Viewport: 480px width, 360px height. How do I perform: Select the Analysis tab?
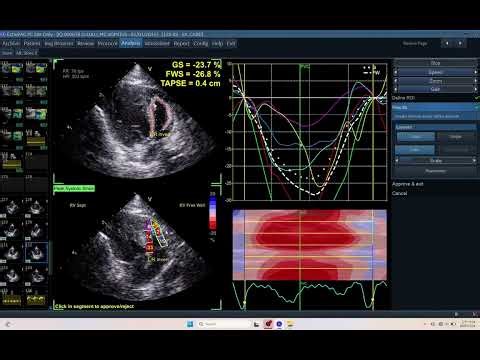coord(131,43)
